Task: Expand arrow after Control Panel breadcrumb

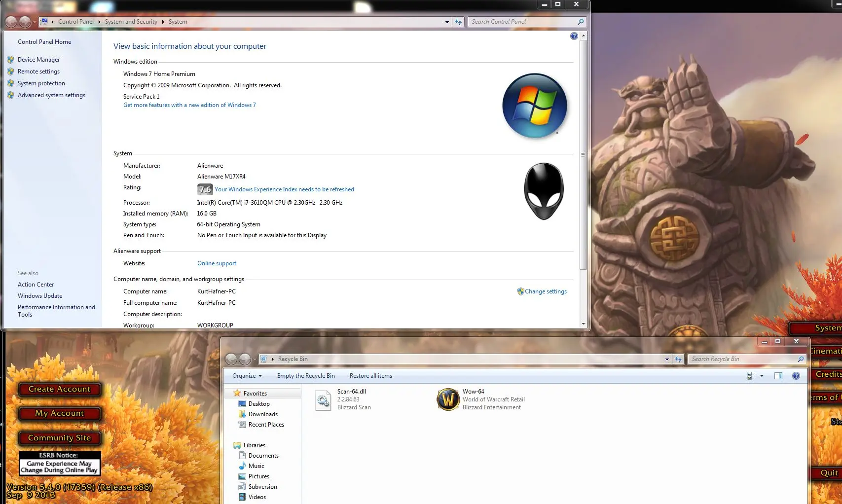Action: click(x=99, y=22)
